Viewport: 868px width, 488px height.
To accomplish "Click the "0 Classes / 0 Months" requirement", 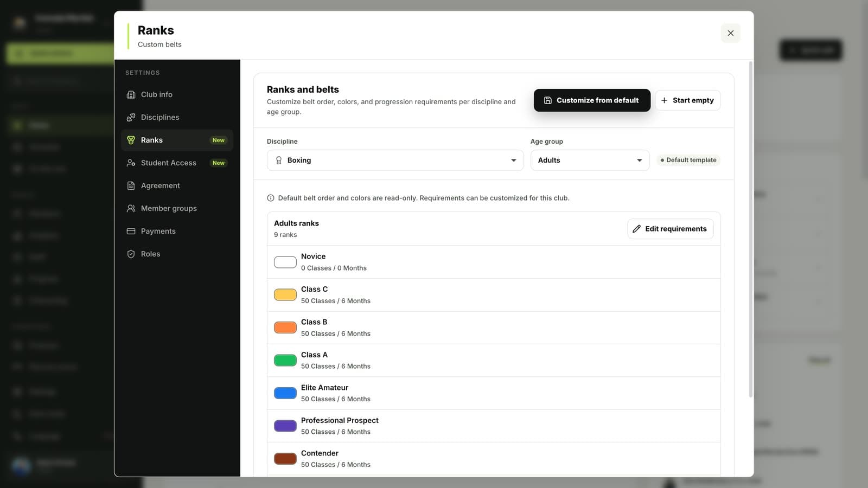I will pos(334,268).
